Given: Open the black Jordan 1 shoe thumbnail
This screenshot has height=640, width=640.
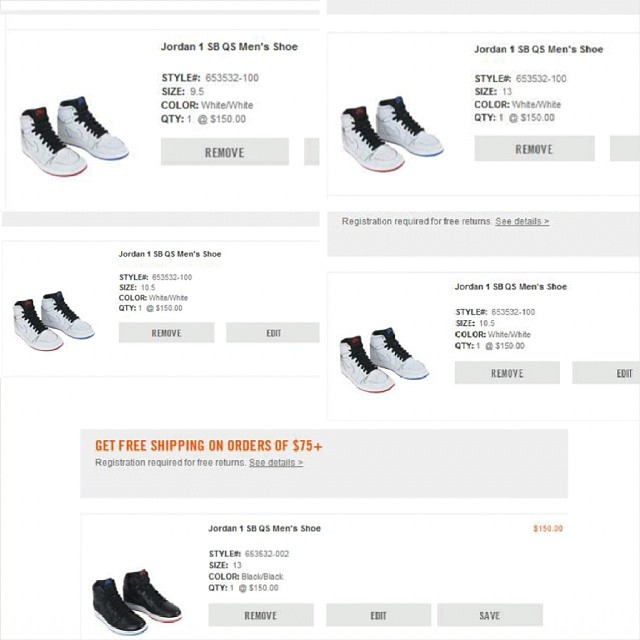Looking at the screenshot, I should pyautogui.click(x=137, y=602).
